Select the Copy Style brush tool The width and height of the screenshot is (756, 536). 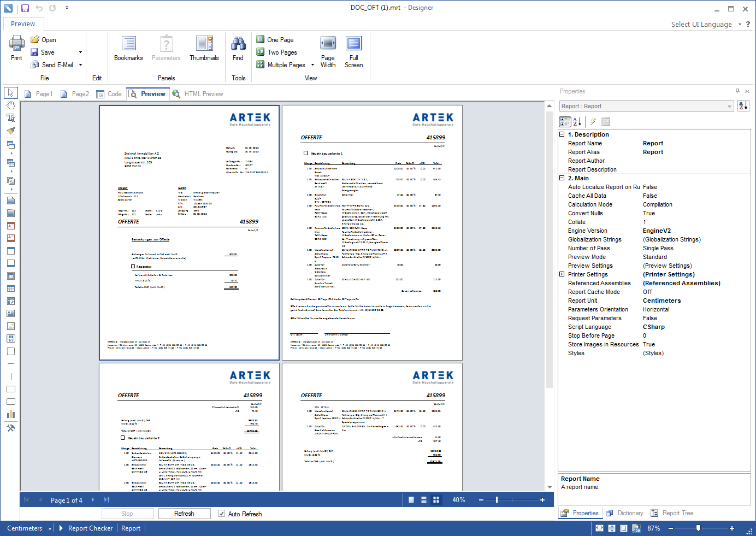(x=10, y=130)
